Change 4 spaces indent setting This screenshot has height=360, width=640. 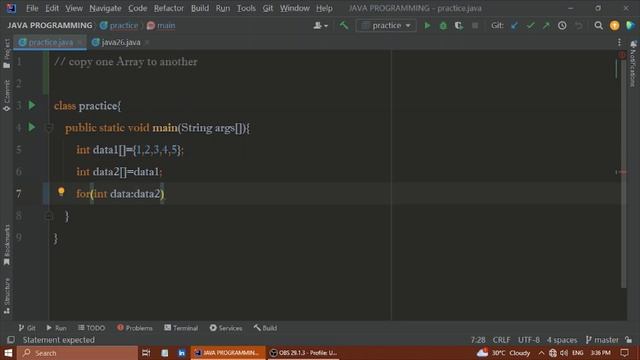(x=562, y=340)
